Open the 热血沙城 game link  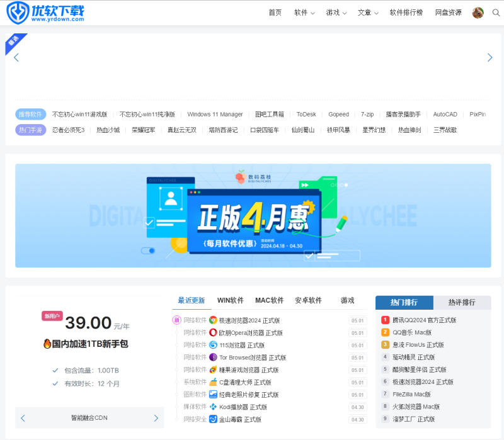108,130
